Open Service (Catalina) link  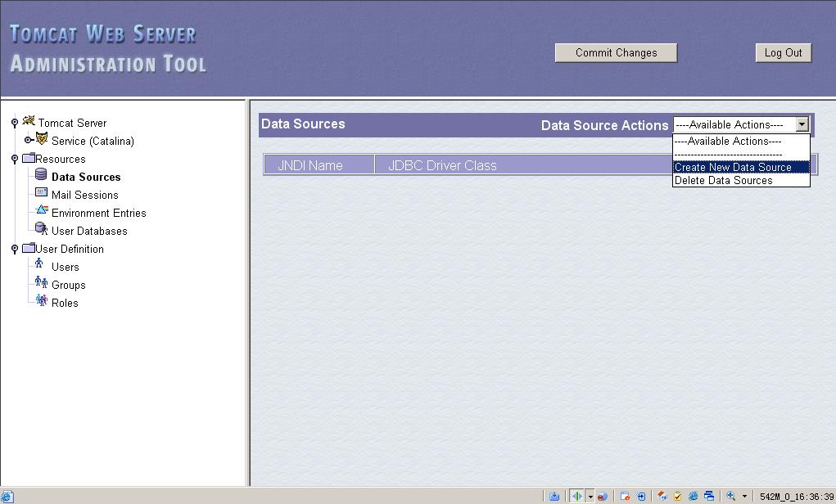pos(93,142)
